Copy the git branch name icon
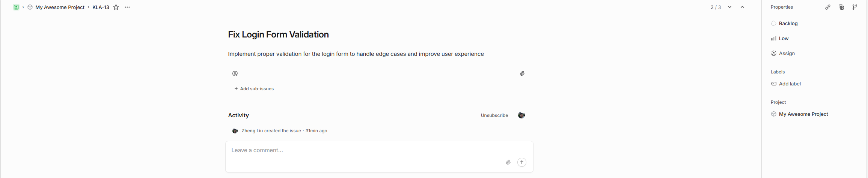 coord(855,7)
